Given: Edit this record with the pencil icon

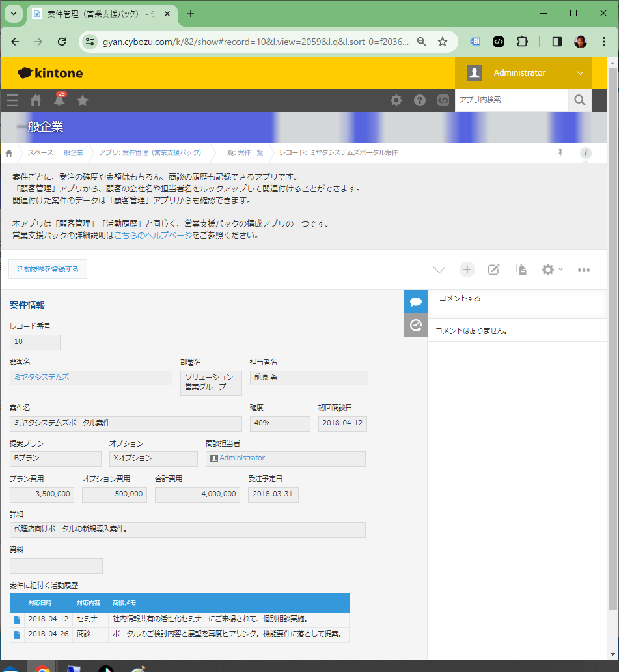Looking at the screenshot, I should coord(494,270).
